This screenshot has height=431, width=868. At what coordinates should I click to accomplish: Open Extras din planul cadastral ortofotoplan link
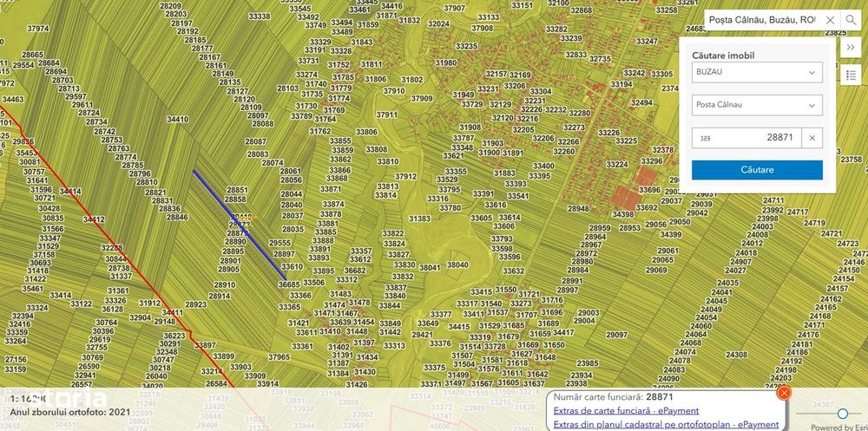666,424
